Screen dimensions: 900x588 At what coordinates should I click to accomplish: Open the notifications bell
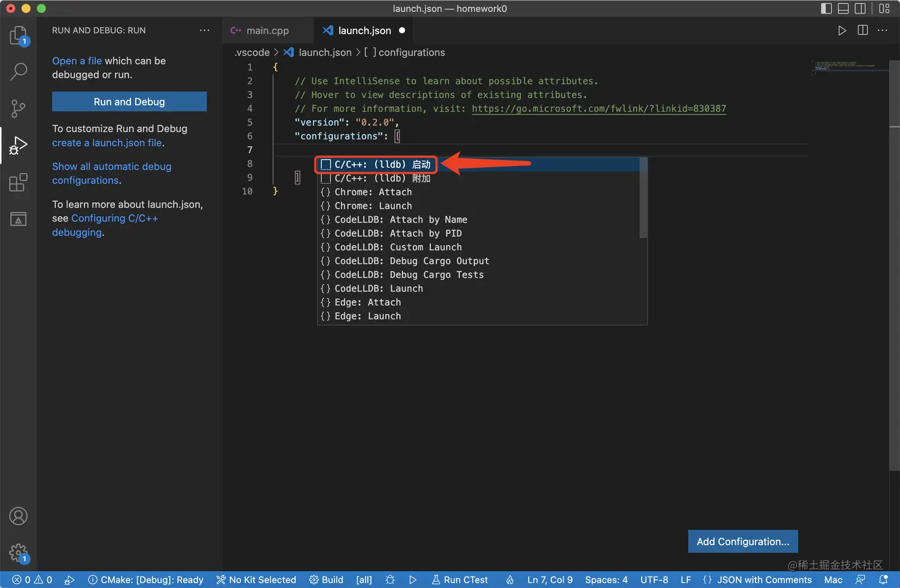883,580
